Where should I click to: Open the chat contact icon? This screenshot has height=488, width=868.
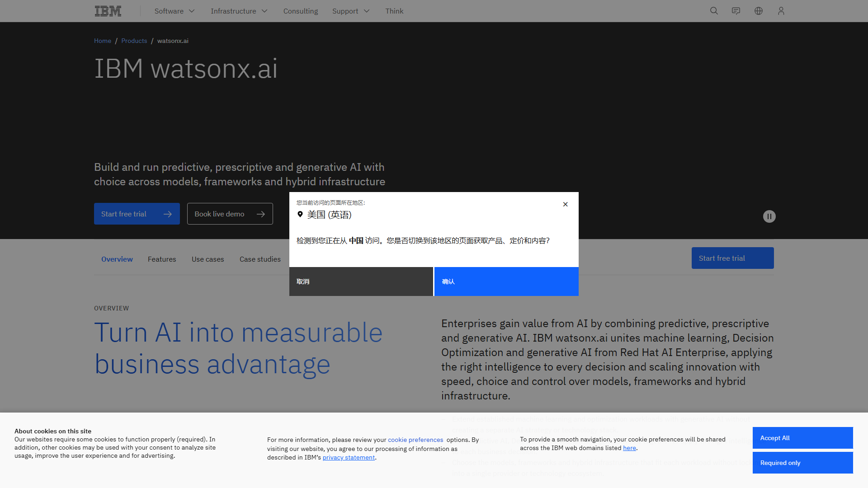pos(736,11)
